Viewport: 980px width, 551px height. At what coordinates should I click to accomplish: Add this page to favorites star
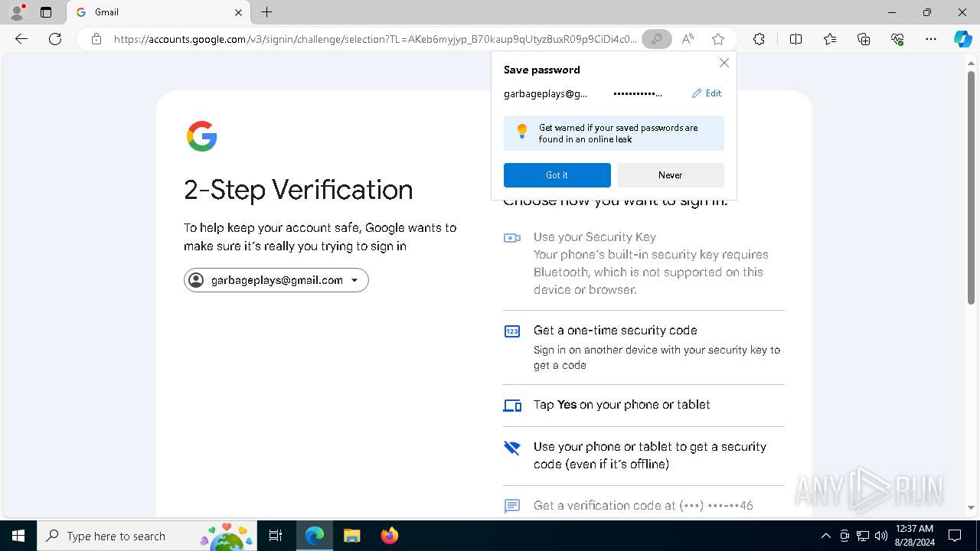717,39
